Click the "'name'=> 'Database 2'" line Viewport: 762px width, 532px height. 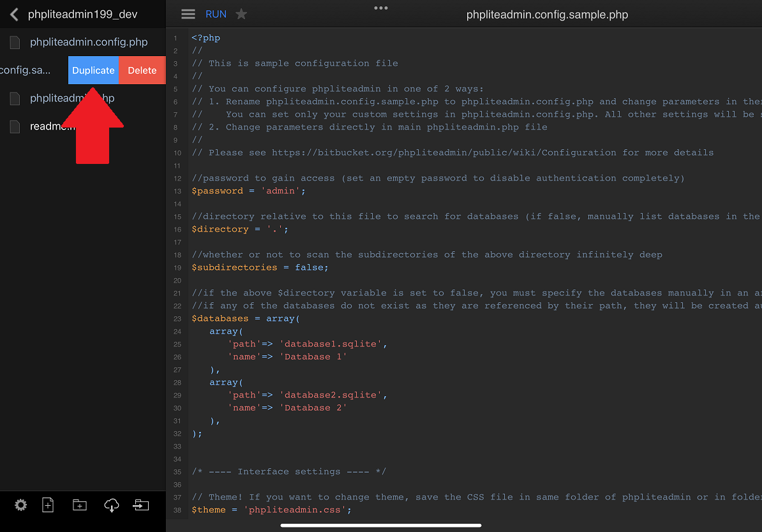[x=287, y=408]
